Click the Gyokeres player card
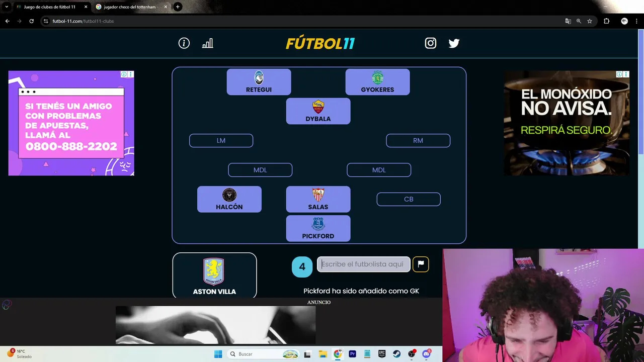The image size is (644, 362). 377,82
